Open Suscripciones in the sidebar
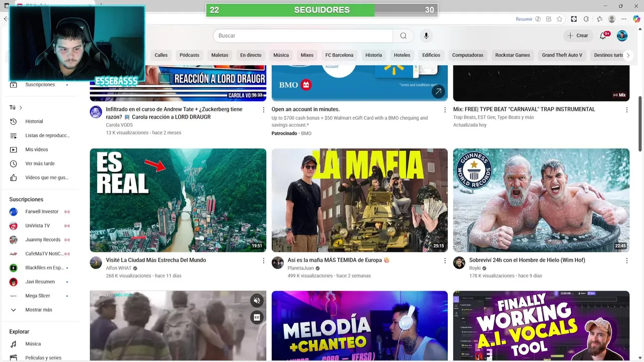 (40, 84)
